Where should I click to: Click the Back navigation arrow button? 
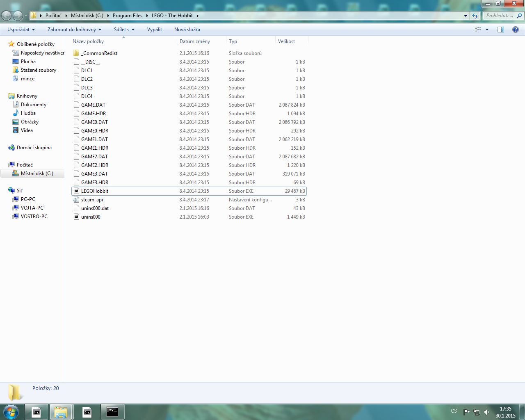point(7,16)
